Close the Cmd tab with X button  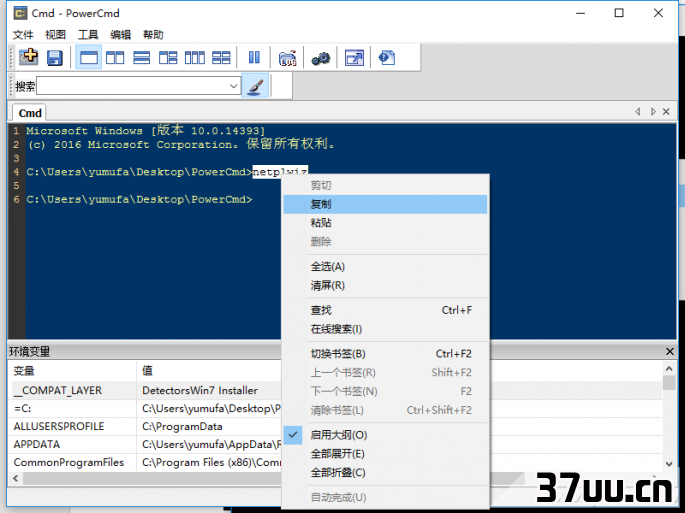click(x=666, y=112)
